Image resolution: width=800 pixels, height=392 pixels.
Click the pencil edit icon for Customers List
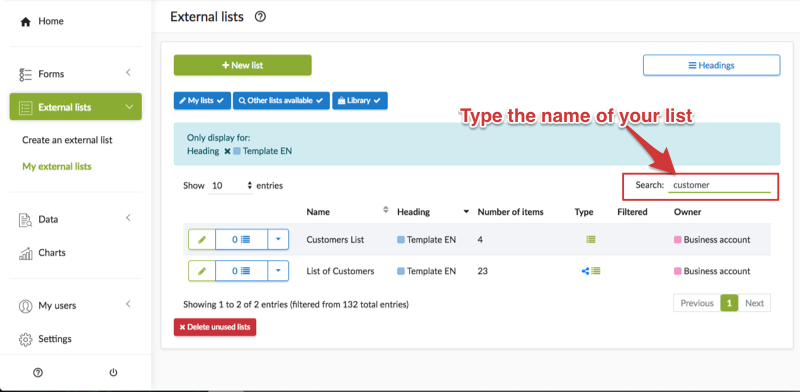pos(202,239)
